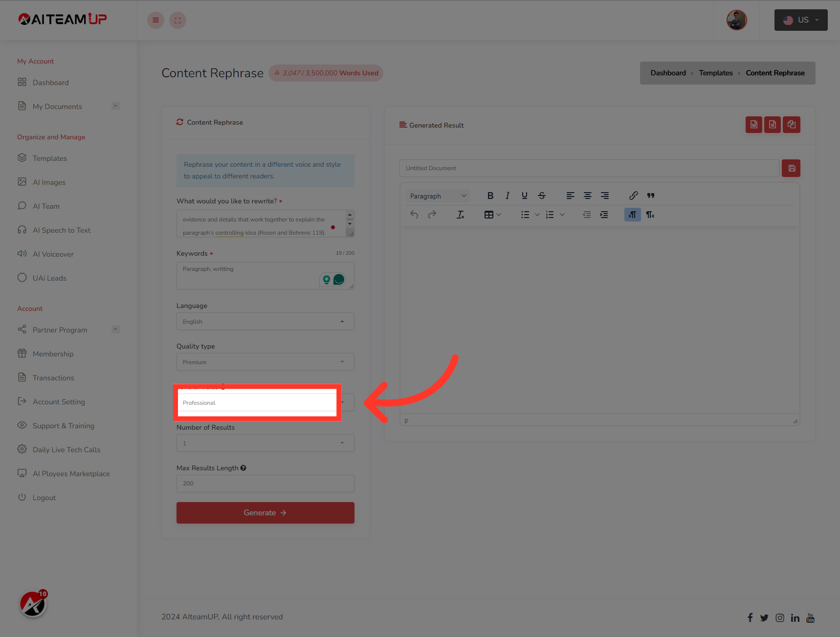Open the YouTube channel from the footer
This screenshot has height=637, width=840.
(810, 618)
